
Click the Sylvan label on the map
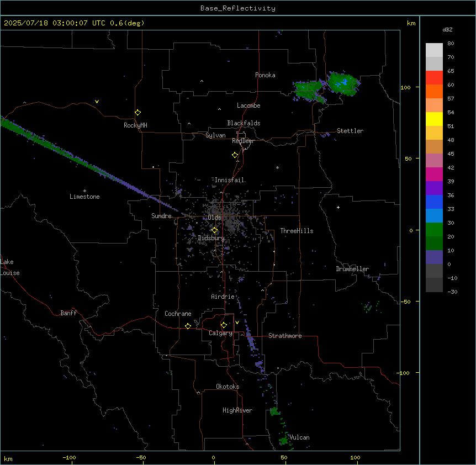point(215,135)
